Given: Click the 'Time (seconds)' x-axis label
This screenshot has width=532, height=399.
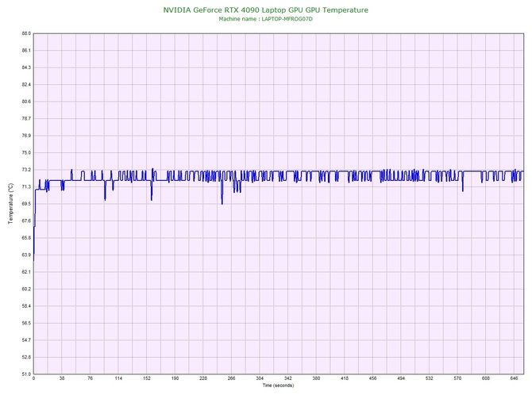Looking at the screenshot, I should pos(278,386).
